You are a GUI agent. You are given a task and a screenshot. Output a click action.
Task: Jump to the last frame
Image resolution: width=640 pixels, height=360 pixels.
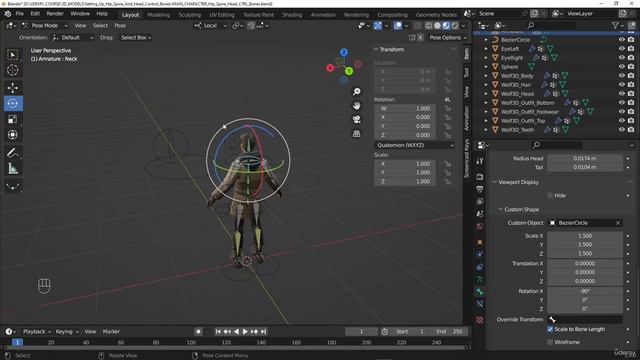(263, 331)
